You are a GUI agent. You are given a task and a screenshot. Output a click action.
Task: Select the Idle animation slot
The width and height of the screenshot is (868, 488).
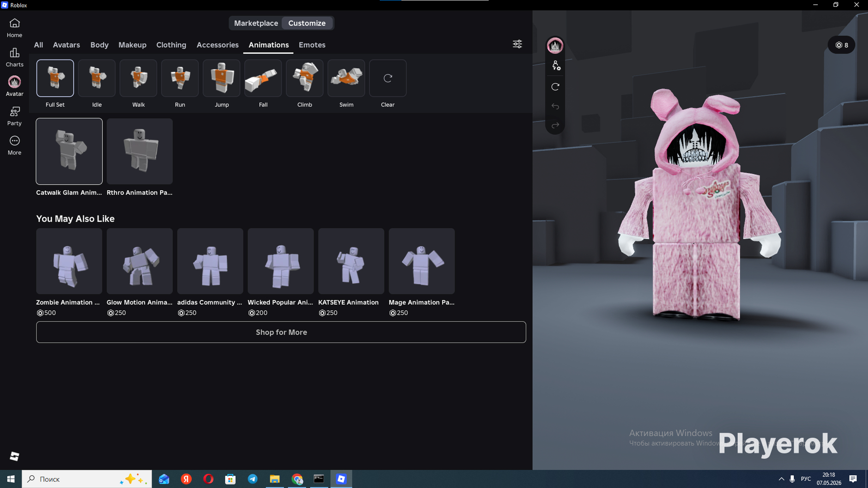pyautogui.click(x=97, y=78)
